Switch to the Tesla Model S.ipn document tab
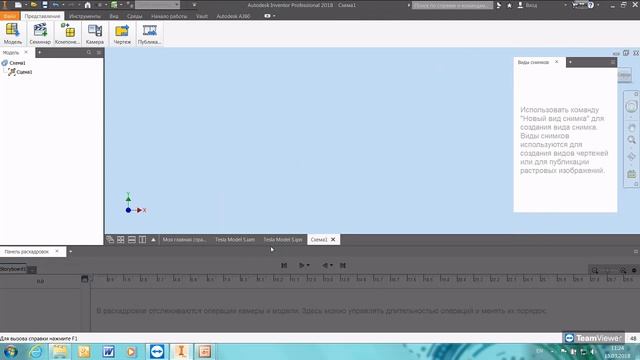 (282, 240)
